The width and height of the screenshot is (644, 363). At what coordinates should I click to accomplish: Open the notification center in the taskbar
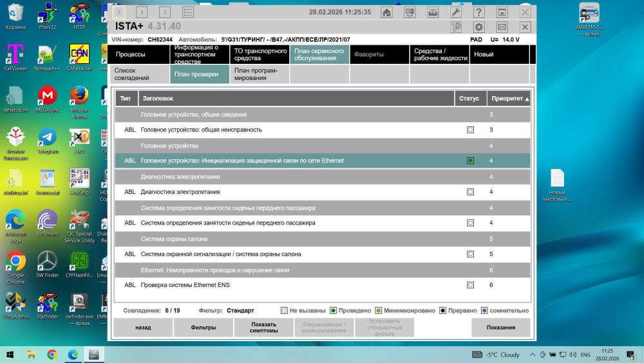[631, 355]
